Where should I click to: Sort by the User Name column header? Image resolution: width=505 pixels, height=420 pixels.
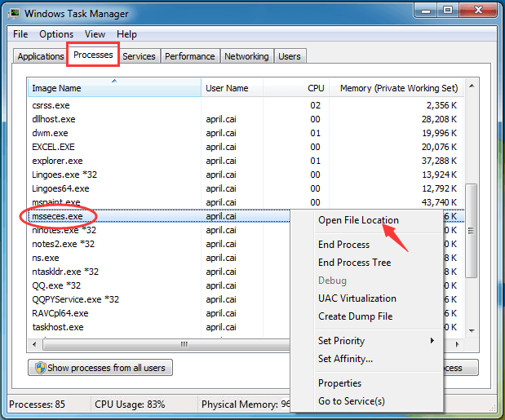tap(232, 87)
